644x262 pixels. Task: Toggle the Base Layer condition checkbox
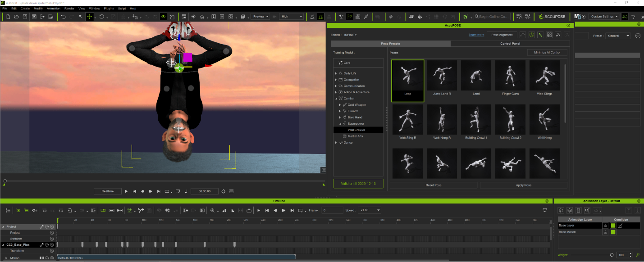click(x=620, y=226)
